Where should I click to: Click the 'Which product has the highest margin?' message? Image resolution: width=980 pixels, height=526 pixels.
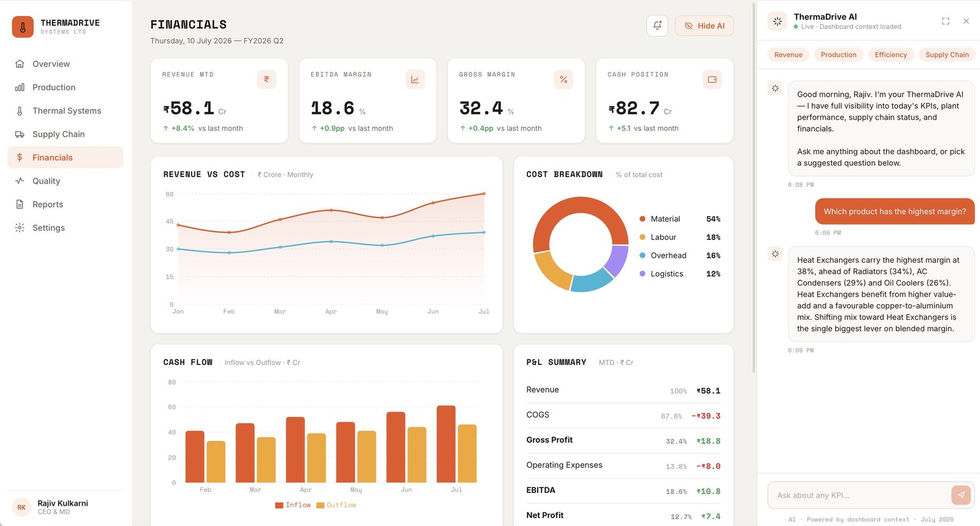[895, 211]
